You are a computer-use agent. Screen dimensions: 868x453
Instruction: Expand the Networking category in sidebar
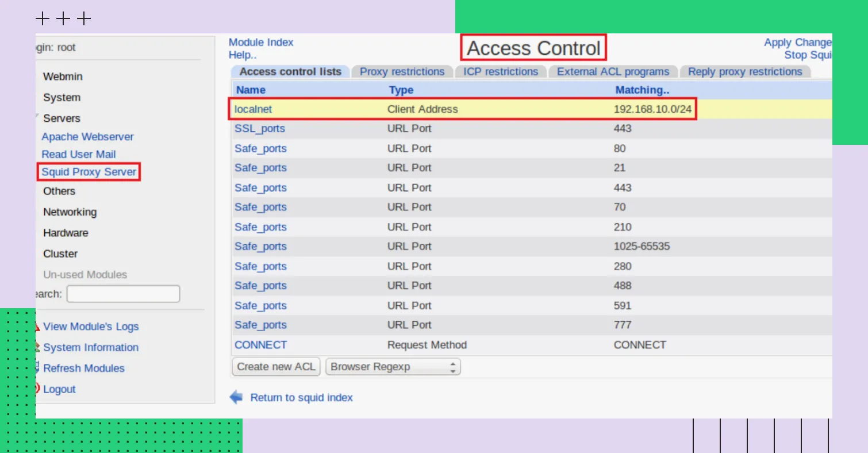[70, 212]
